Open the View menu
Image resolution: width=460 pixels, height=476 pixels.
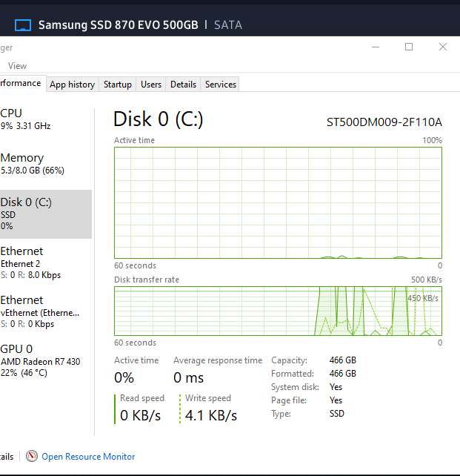(x=17, y=66)
